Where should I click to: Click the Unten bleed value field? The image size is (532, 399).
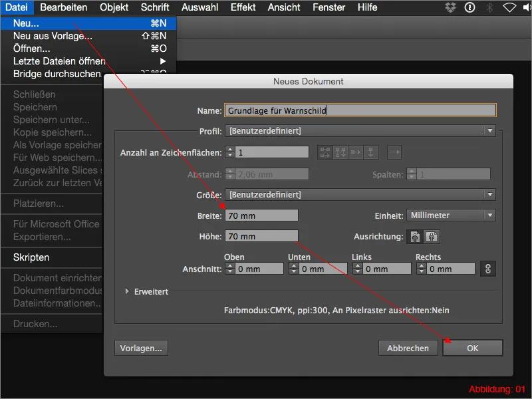323,269
